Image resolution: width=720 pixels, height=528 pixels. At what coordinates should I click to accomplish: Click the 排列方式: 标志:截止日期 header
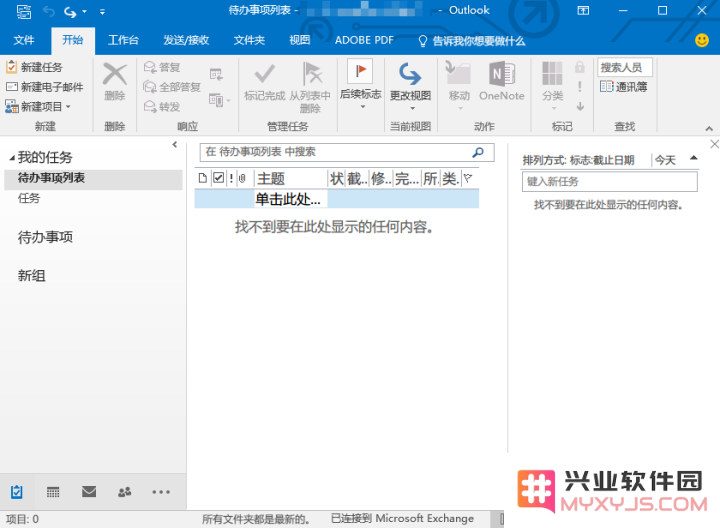(x=579, y=160)
